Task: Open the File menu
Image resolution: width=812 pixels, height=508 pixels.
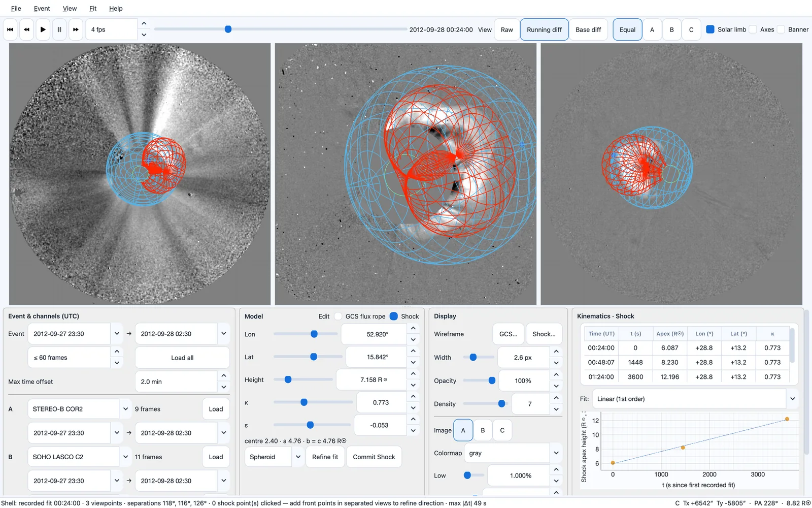Action: tap(16, 8)
